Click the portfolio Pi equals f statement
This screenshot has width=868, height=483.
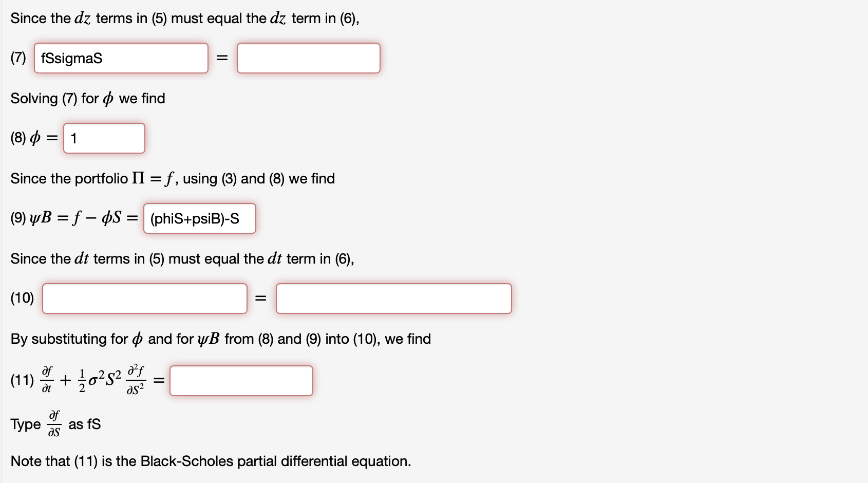[x=172, y=178]
